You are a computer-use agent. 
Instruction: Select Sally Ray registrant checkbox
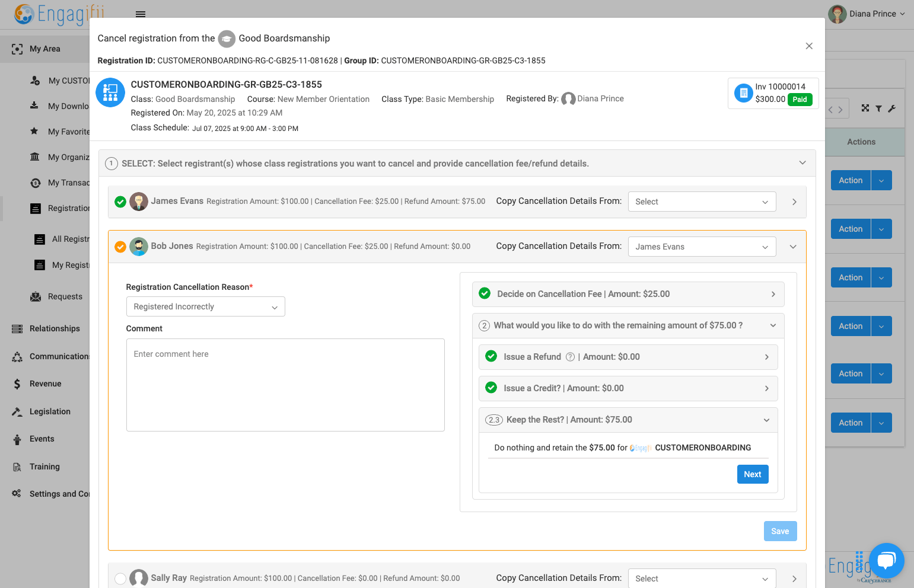coord(120,579)
